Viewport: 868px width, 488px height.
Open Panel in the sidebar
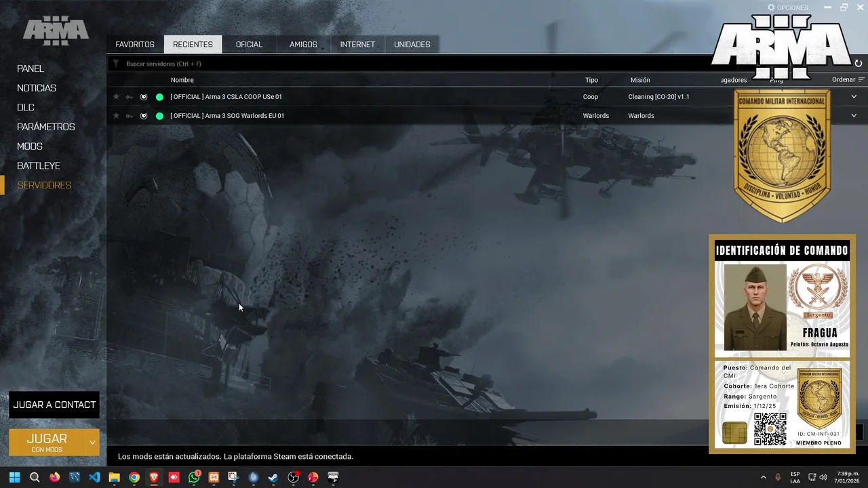31,68
